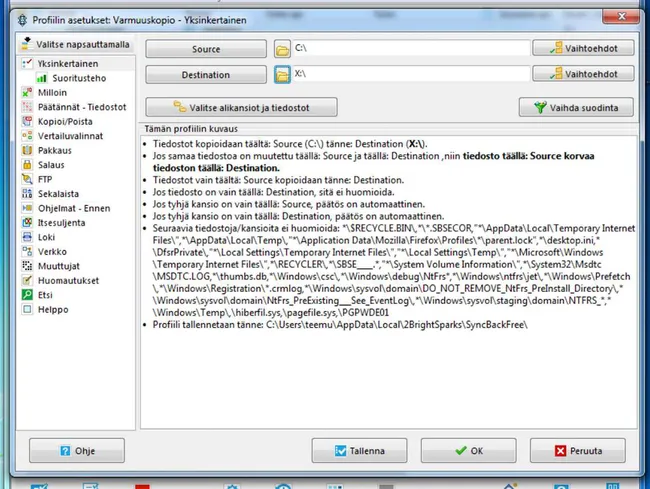650x489 pixels.
Task: Click the Yksinkertainen sidebar icon
Action: [27, 63]
